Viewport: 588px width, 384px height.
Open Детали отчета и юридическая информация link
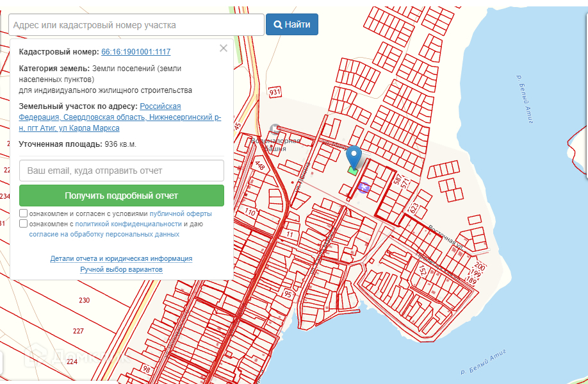[122, 259]
